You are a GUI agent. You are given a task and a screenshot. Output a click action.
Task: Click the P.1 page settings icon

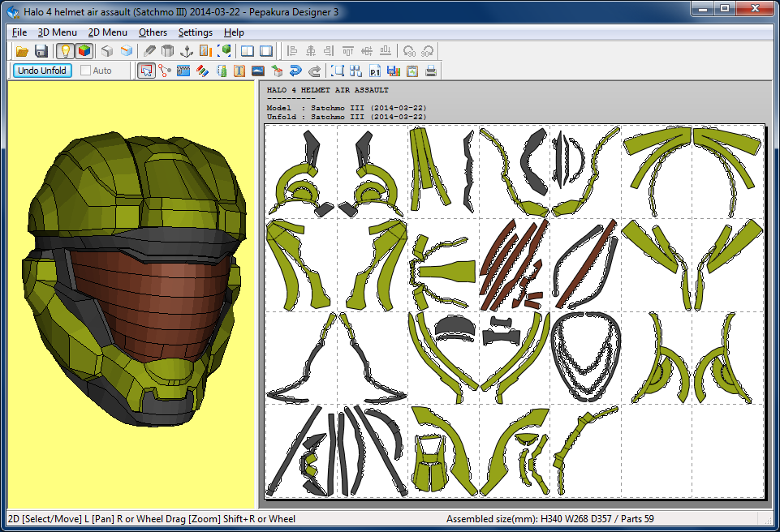(375, 71)
